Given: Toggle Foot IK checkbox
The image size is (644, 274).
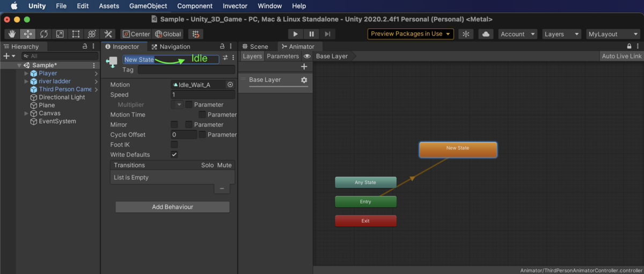Looking at the screenshot, I should [x=174, y=145].
